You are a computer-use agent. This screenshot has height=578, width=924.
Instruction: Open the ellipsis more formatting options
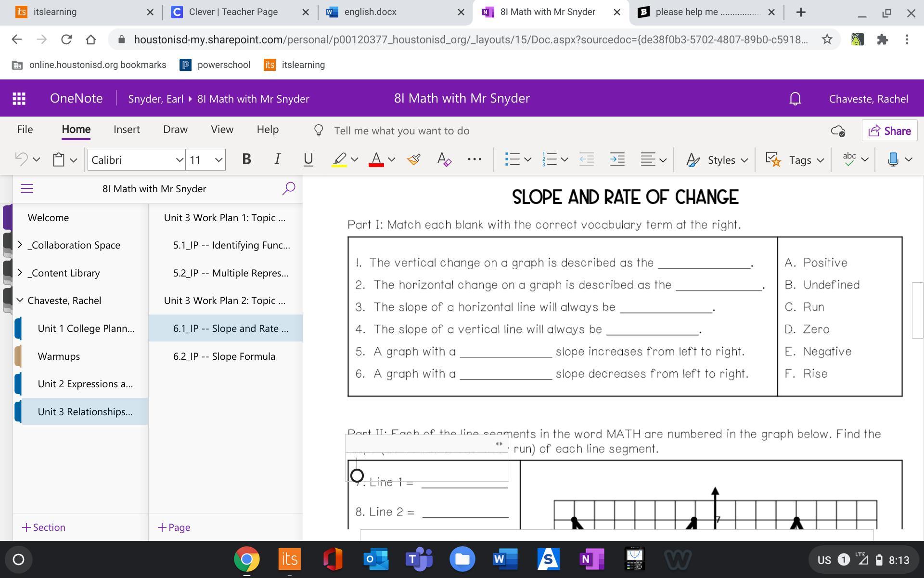click(x=474, y=159)
